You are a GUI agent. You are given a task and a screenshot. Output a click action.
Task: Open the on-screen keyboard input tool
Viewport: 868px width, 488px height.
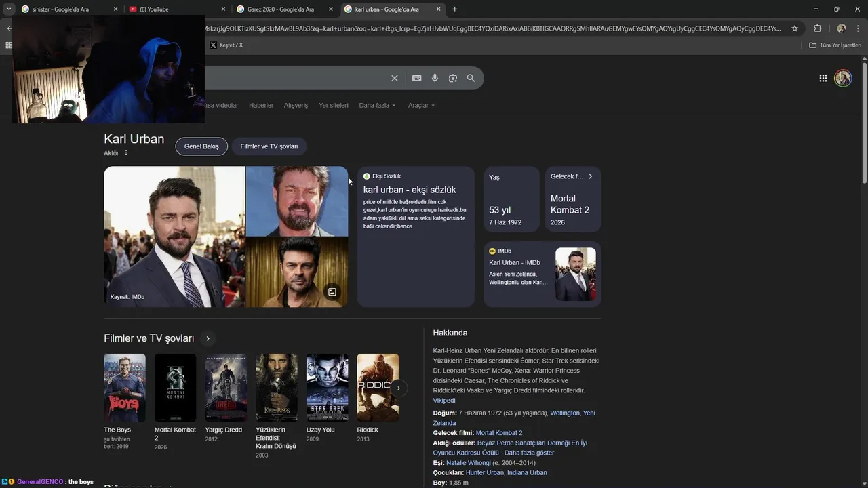click(417, 78)
